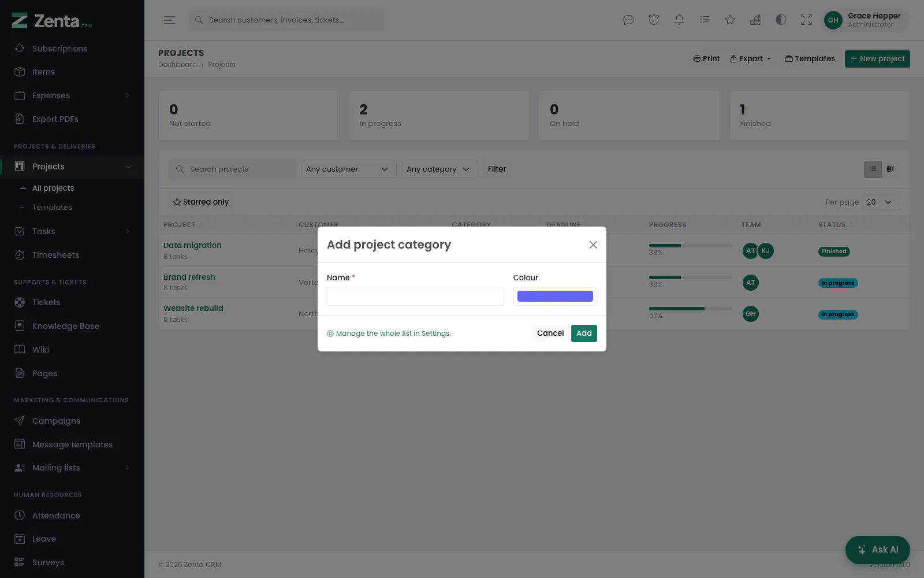Open Grace Hopper profile avatar
Viewport: 924px width, 578px height.
click(833, 20)
